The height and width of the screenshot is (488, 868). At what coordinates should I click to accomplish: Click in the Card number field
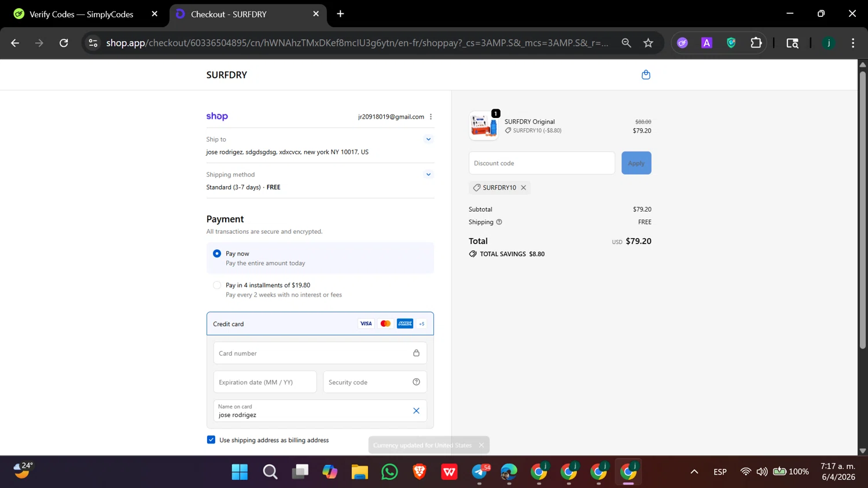pos(320,353)
